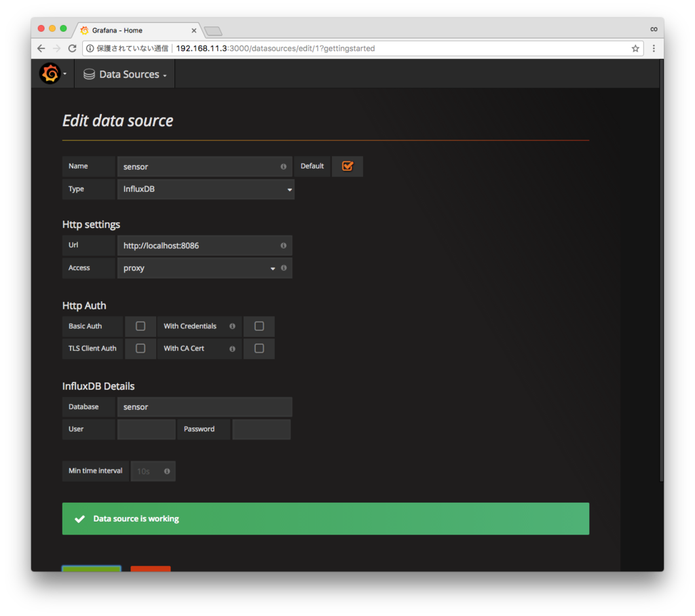The height and width of the screenshot is (616, 695).
Task: Enable the With Credentials checkbox
Action: tap(259, 326)
